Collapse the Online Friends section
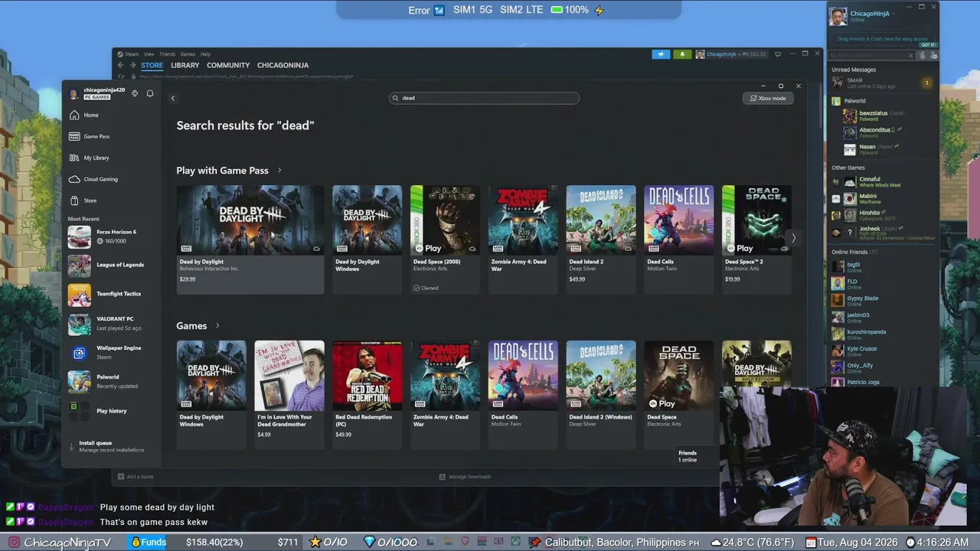The width and height of the screenshot is (980, 551). [854, 252]
